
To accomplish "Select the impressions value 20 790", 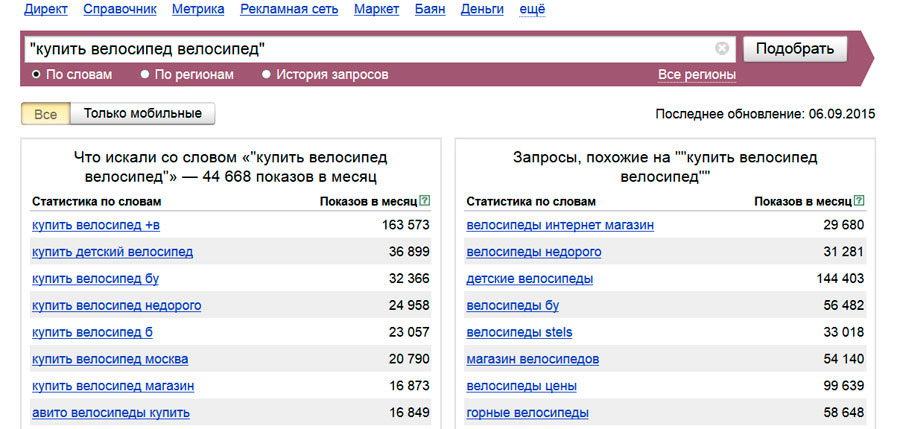I will coord(409,360).
